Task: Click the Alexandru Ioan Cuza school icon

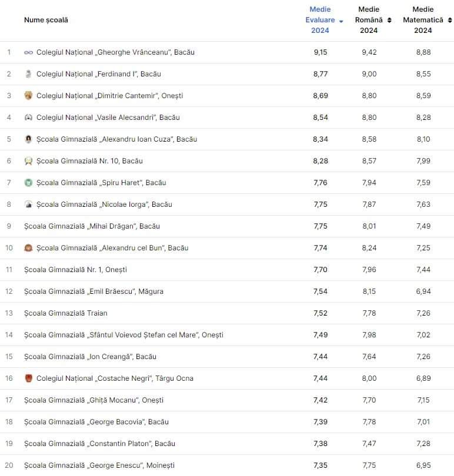Action: (28, 139)
